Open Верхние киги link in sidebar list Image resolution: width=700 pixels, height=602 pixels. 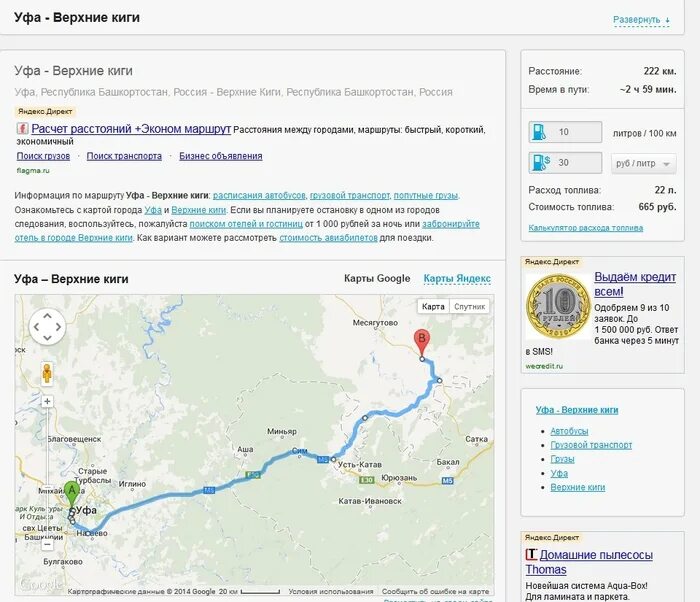[x=578, y=487]
